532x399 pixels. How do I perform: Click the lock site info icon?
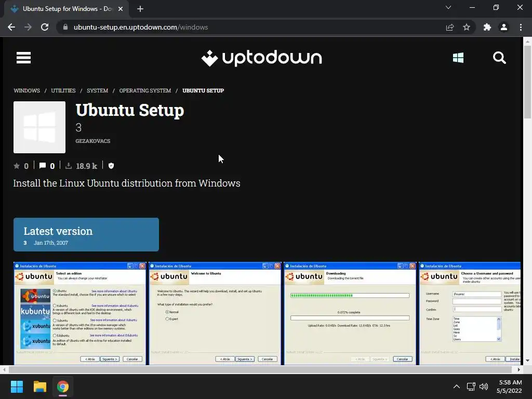point(65,27)
